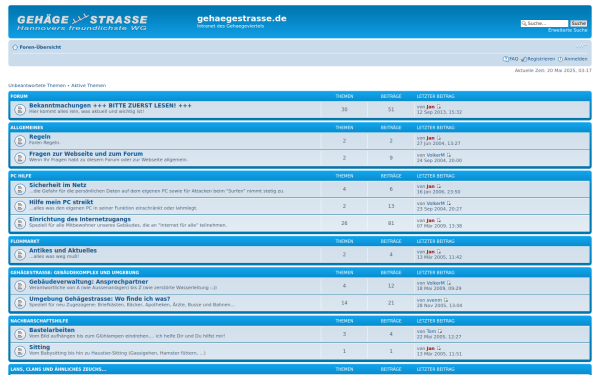600x375 pixels.
Task: Click the Einrichtung des Internetzugangs forum icon
Action: pos(20,223)
